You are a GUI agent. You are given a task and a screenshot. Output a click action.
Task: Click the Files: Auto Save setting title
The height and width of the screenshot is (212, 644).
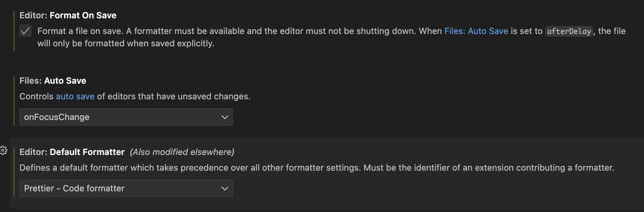(x=53, y=80)
